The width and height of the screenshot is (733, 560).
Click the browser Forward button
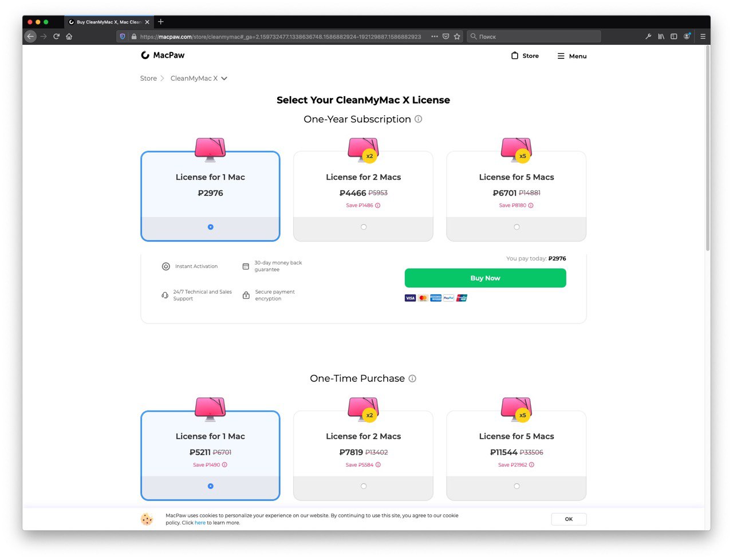(44, 37)
